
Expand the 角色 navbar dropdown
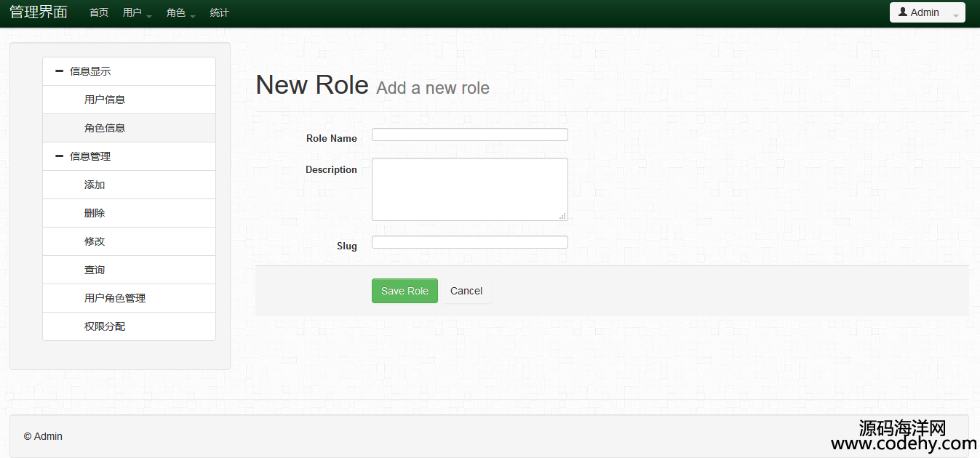(180, 13)
